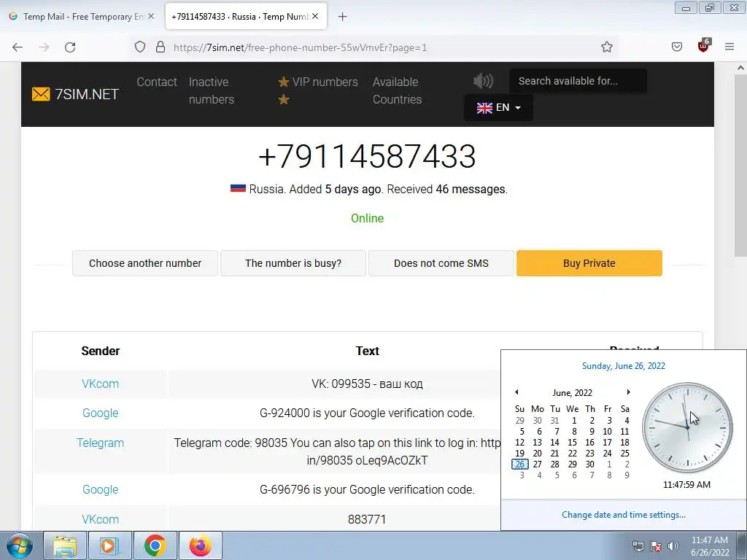Open Google sender link for G-924000
This screenshot has width=747, height=560.
tap(100, 413)
